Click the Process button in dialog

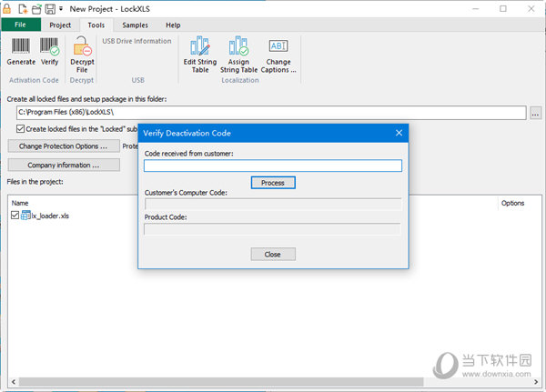point(273,183)
